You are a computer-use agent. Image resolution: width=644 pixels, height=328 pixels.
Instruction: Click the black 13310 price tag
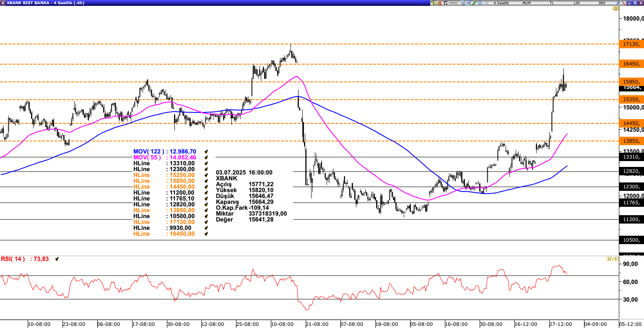[x=631, y=157]
